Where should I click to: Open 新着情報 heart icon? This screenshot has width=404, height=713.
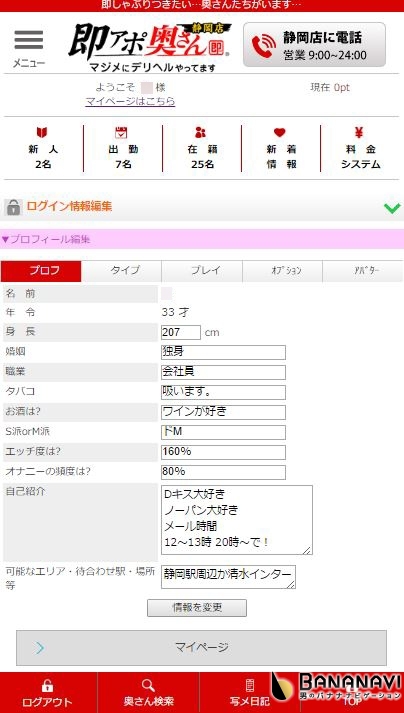279,133
